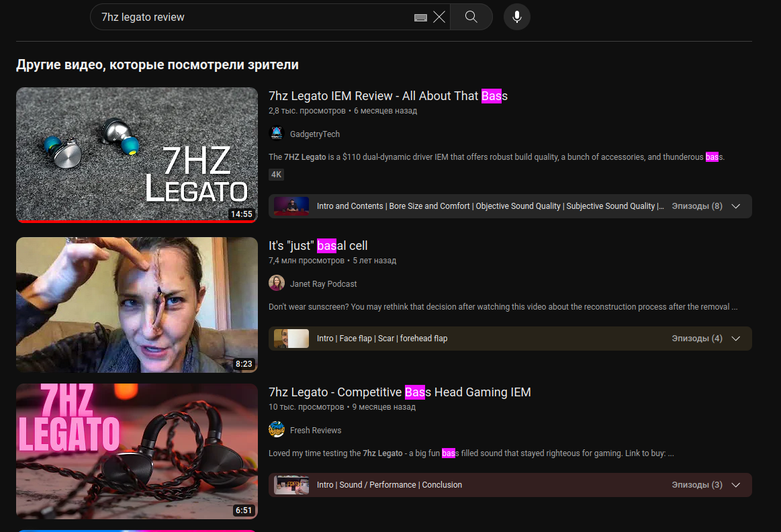Screen dimensions: 781x532
Task: Open 7HZ Legato silver earbuds thumbnail
Action: pyautogui.click(x=137, y=155)
